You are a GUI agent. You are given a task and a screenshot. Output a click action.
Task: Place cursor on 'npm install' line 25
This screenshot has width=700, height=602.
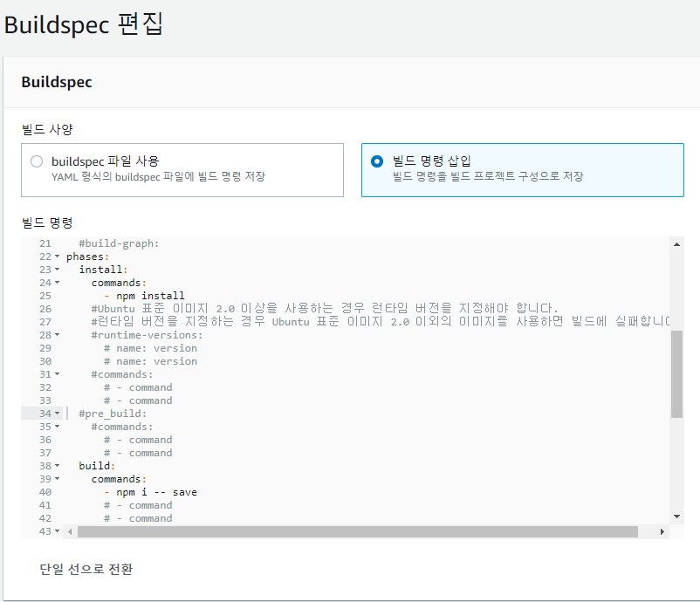pos(150,296)
